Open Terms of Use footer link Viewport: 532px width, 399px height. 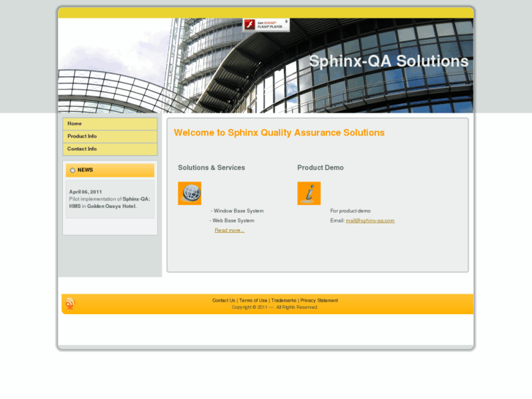253,300
